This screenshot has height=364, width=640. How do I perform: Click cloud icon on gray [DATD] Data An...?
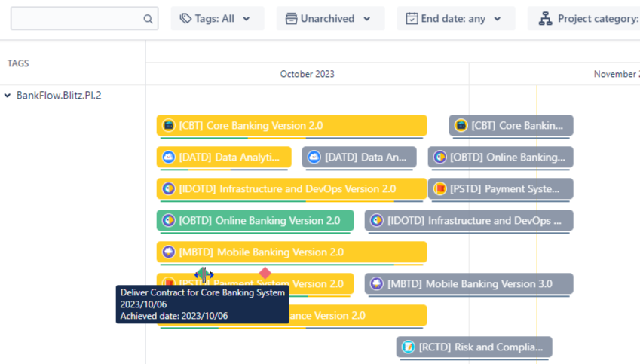click(314, 157)
